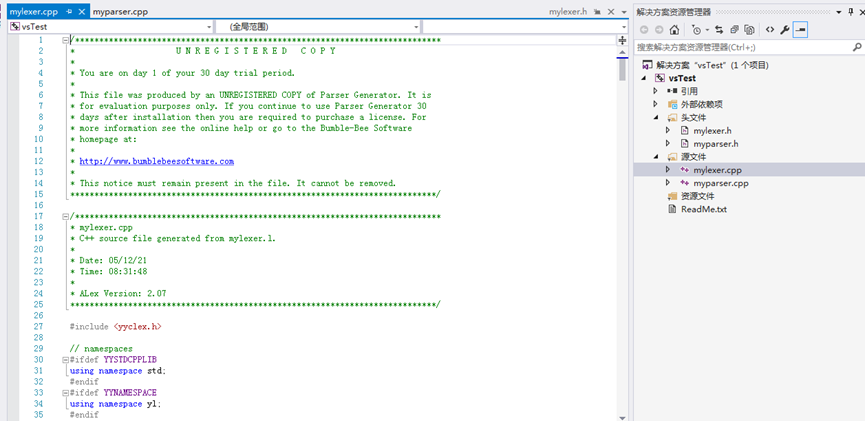Expand myparser.cpp in the tree

pos(668,183)
